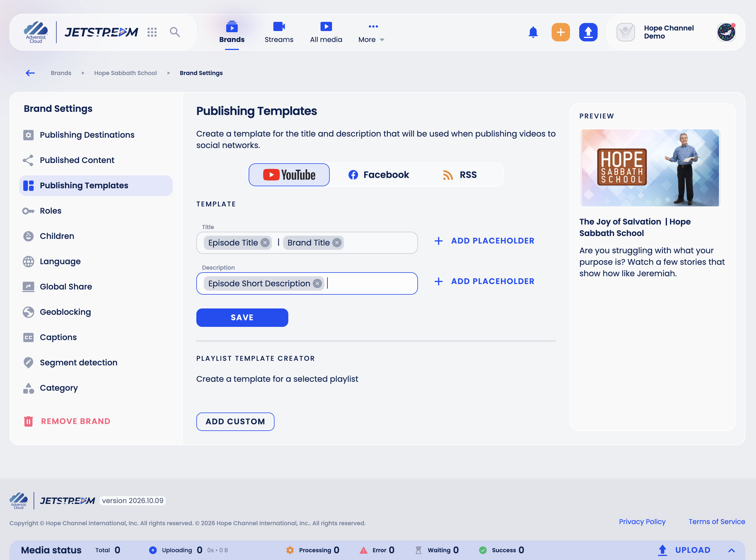Expand the More dropdown menu
The width and height of the screenshot is (756, 560).
point(371,32)
